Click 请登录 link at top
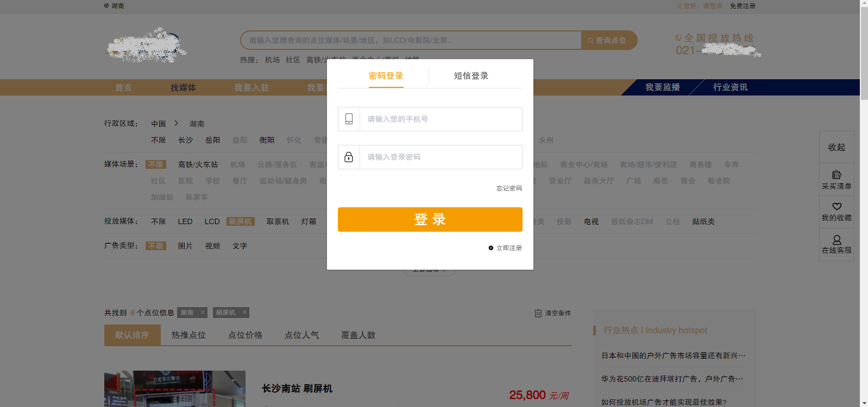868x407 pixels. [713, 6]
